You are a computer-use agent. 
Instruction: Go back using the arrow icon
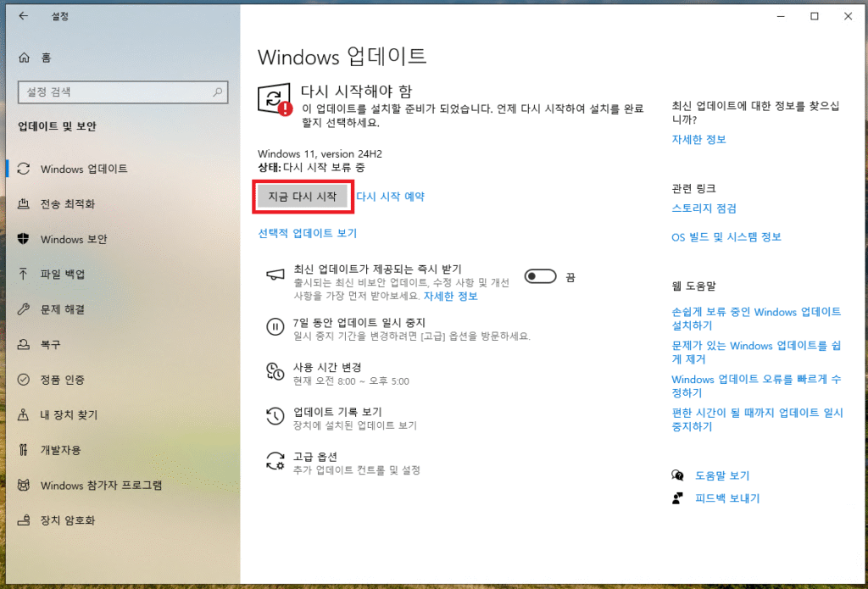tap(23, 16)
